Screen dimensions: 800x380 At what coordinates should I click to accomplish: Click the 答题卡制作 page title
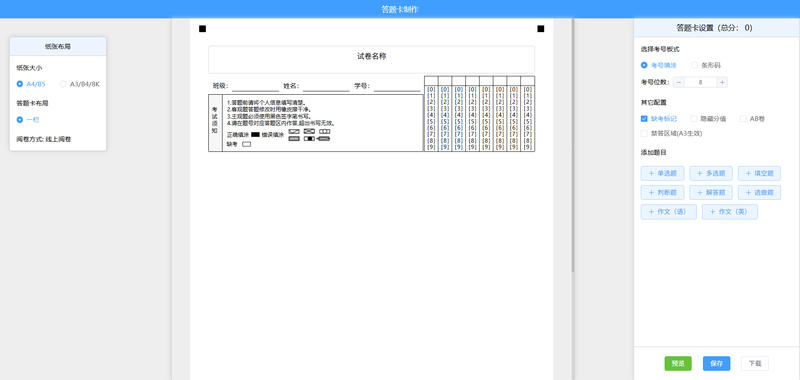[x=400, y=9]
